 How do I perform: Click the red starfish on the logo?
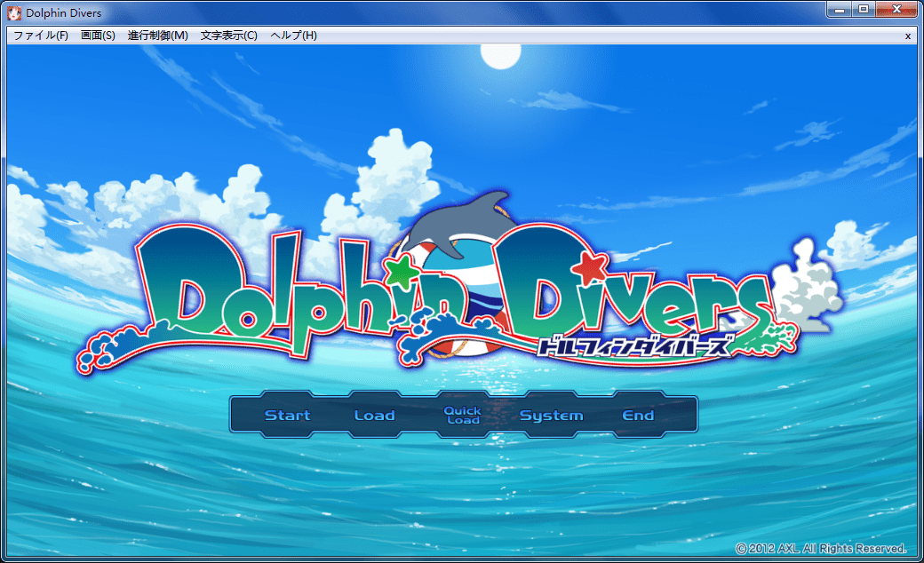(x=590, y=264)
